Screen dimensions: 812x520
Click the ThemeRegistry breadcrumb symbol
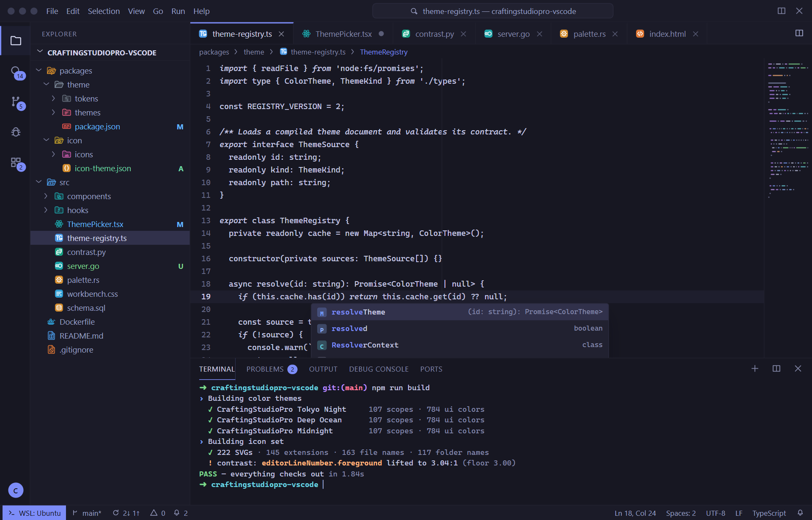(x=384, y=52)
